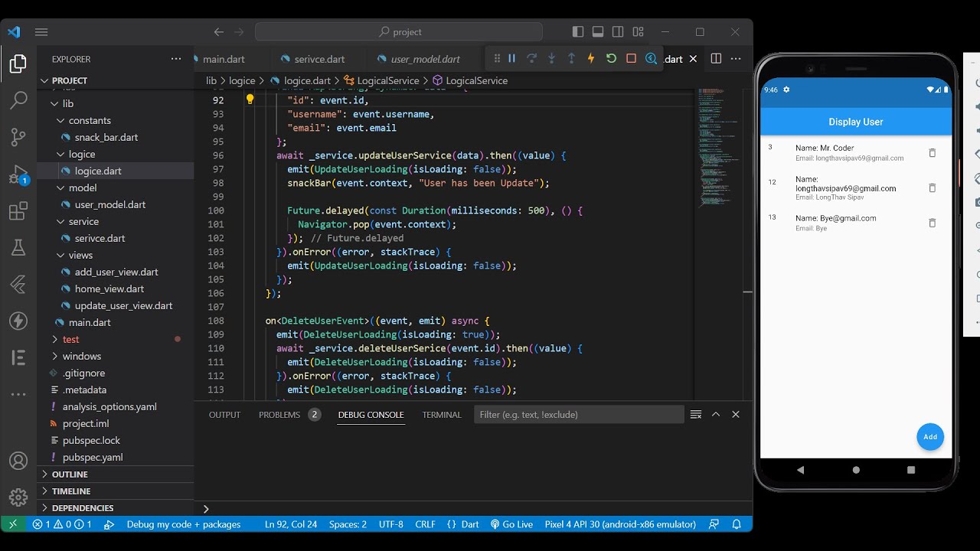Image resolution: width=980 pixels, height=551 pixels.
Task: Open the OUTPUT panel tab
Action: coord(224,415)
